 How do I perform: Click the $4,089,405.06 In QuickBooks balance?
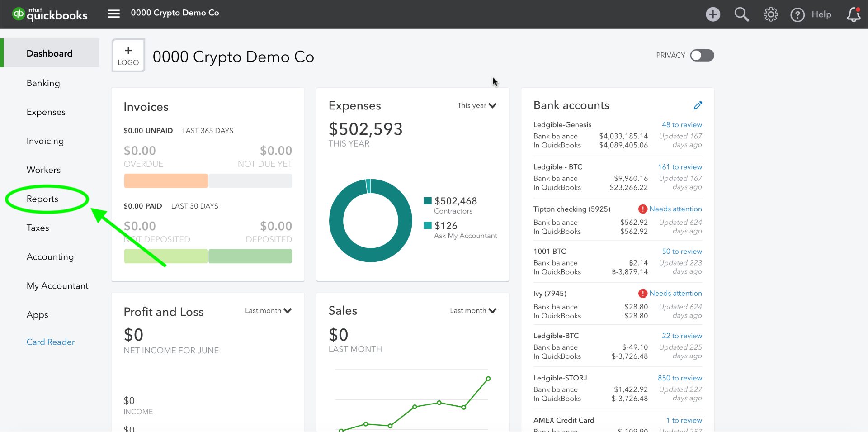623,145
